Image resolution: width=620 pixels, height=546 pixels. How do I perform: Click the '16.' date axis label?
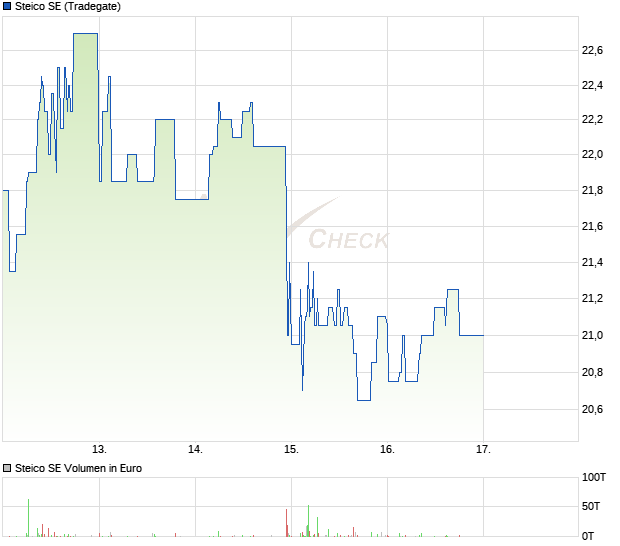pyautogui.click(x=388, y=450)
